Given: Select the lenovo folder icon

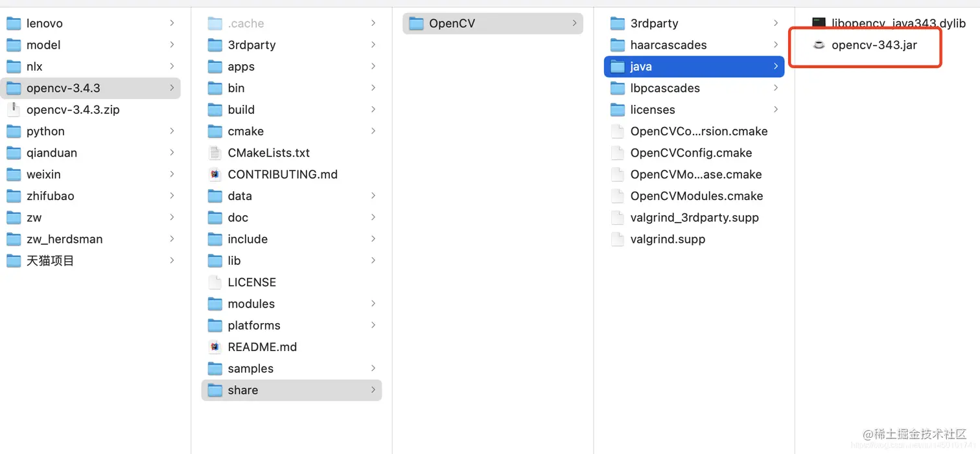Looking at the screenshot, I should tap(14, 23).
